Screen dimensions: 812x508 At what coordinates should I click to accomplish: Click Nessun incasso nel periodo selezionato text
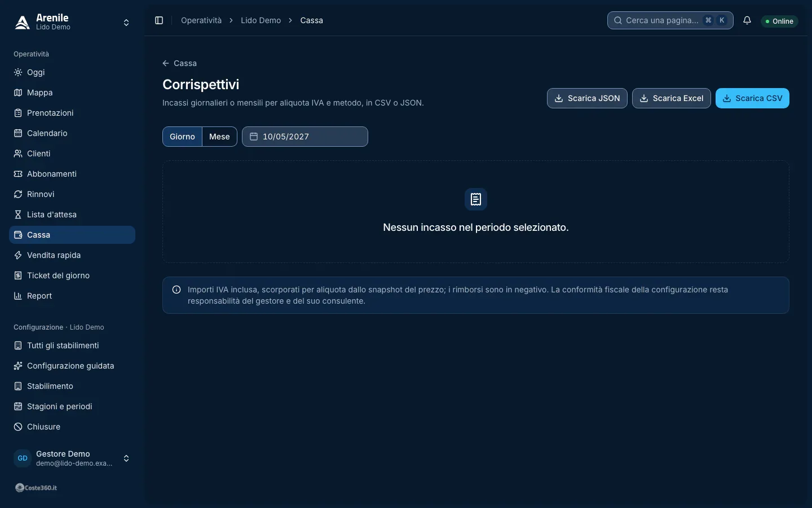pyautogui.click(x=476, y=227)
